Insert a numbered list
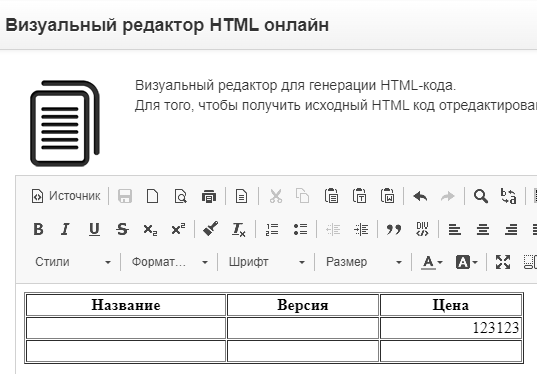 click(x=272, y=229)
